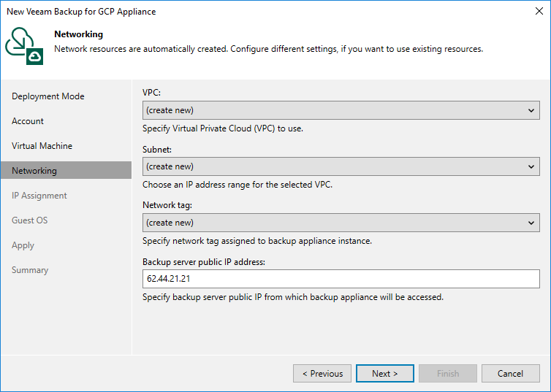
Task: Select the Networking step in sidebar
Action: [x=34, y=171]
